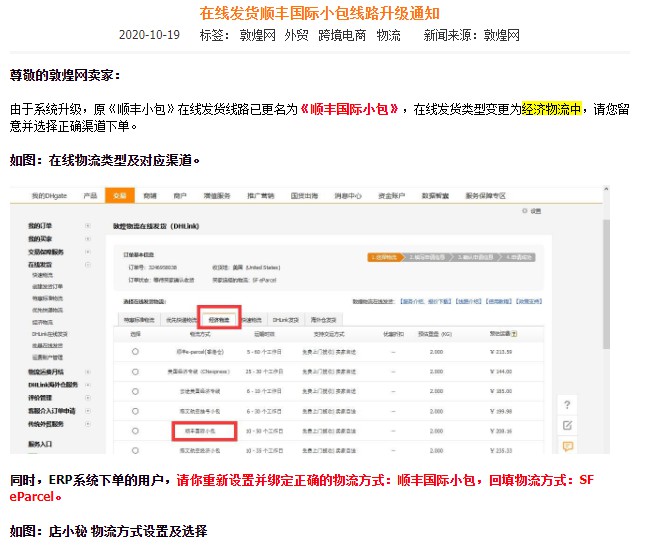Open 推广营销 in the navigation bar
This screenshot has height=549, width=645.
click(x=260, y=196)
